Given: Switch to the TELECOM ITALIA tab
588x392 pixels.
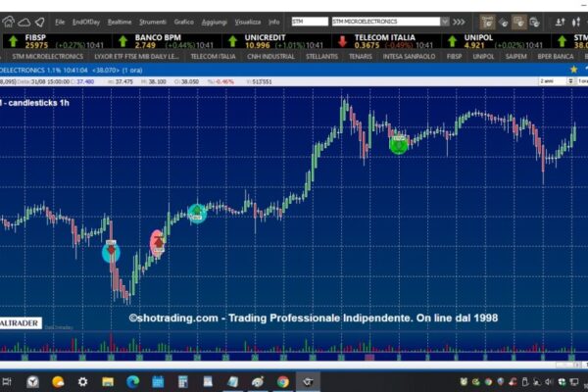Looking at the screenshot, I should coord(213,56).
